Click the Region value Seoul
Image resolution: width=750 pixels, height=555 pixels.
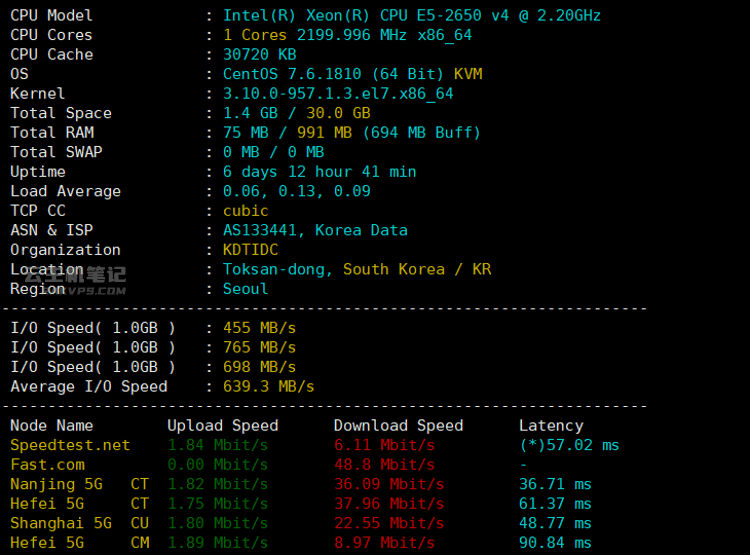pos(246,289)
